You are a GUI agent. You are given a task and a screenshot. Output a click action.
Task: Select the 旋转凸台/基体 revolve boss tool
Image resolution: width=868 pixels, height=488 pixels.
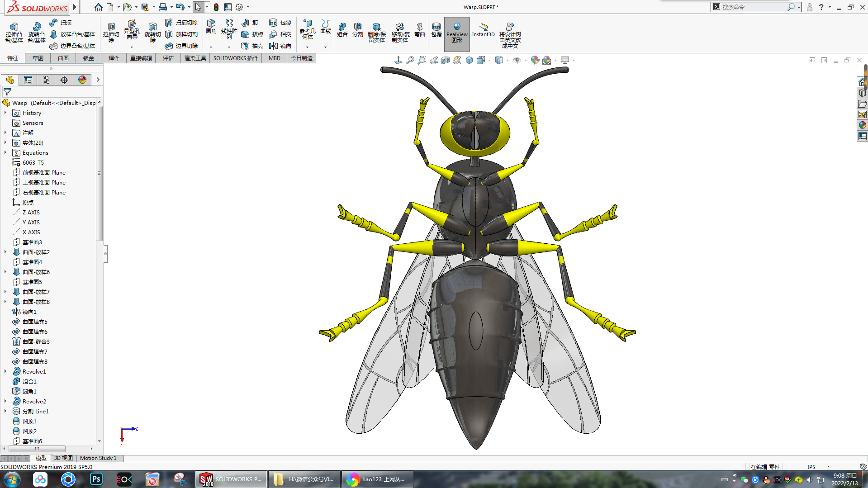point(37,33)
